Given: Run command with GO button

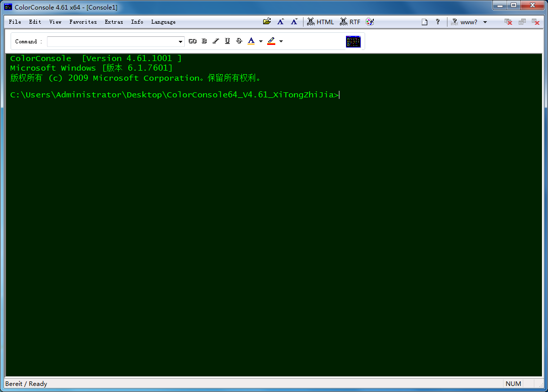Looking at the screenshot, I should pos(192,41).
